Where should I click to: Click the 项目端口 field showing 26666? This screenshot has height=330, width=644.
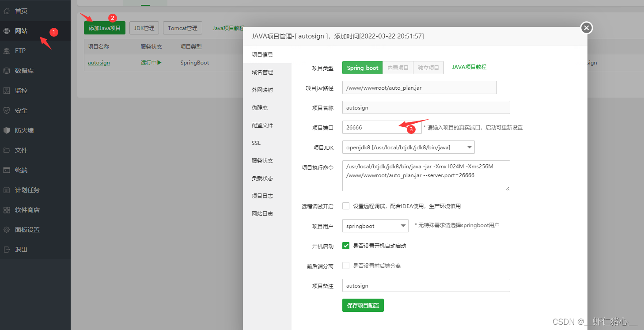tap(382, 127)
